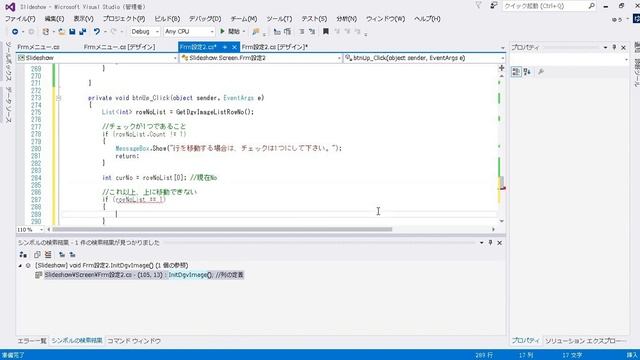The width and height of the screenshot is (640, 360).
Task: Click the Alphabetical sort icon in Properties
Action: click(527, 72)
